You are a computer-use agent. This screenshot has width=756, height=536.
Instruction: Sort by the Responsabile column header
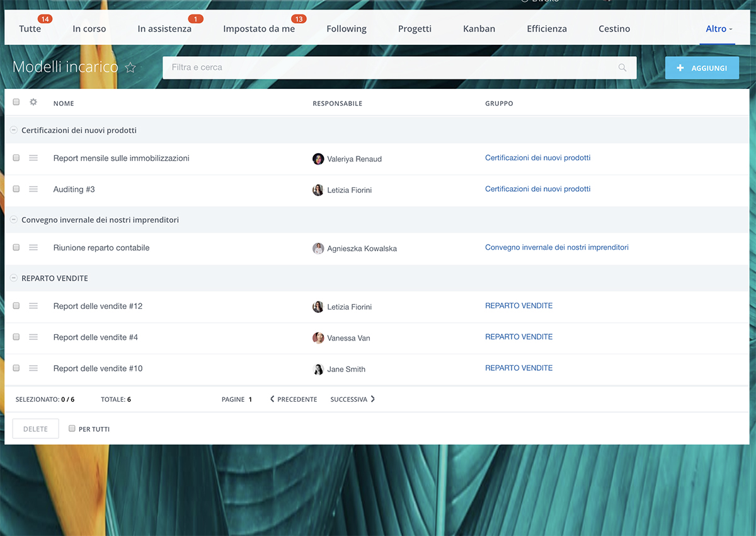(x=338, y=103)
